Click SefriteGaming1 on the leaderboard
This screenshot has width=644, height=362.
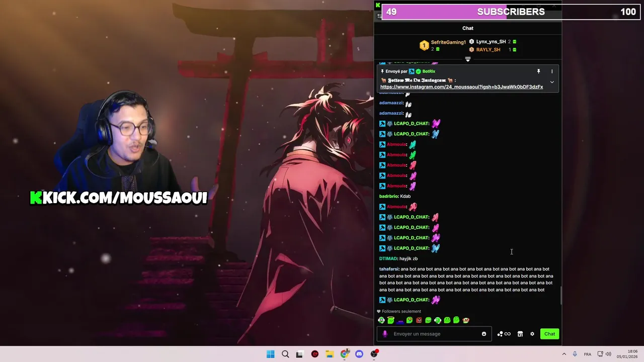coord(448,42)
